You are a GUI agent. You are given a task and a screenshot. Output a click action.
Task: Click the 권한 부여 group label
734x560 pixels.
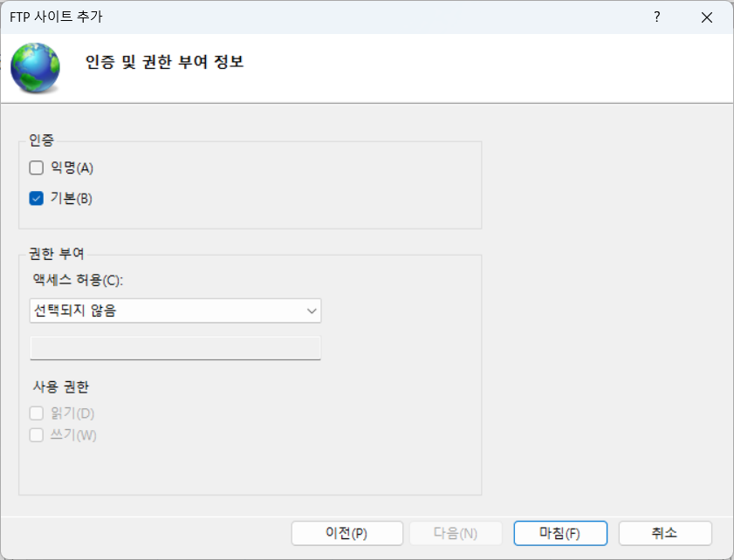coord(57,254)
